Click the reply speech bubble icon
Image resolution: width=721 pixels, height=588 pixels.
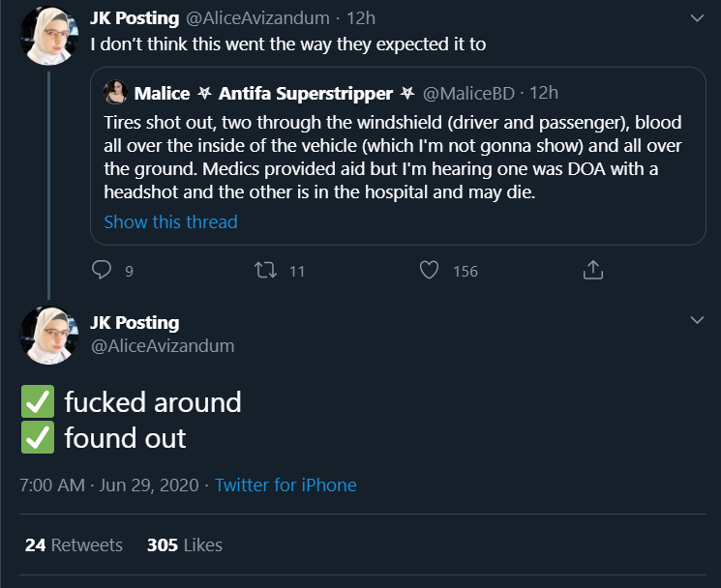(102, 270)
